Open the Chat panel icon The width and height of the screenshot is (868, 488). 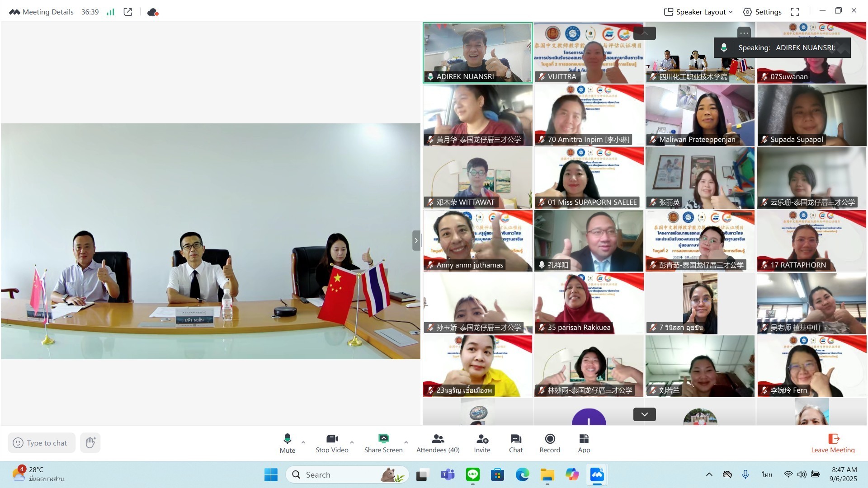[516, 439]
